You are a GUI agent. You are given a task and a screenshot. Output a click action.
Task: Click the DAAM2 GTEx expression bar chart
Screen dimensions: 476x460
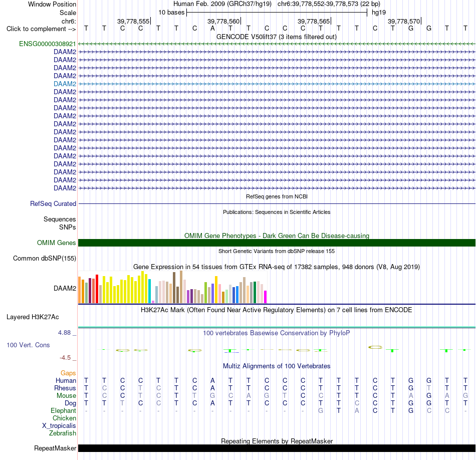point(172,287)
